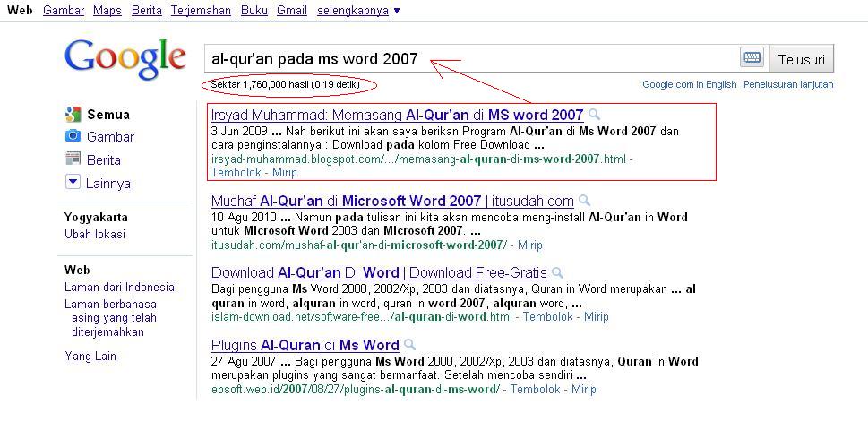Viewport: 868px width, 430px height.
Task: Open result Mushaf Al-Qur'an di Microsoft Word 2007
Action: tap(392, 201)
